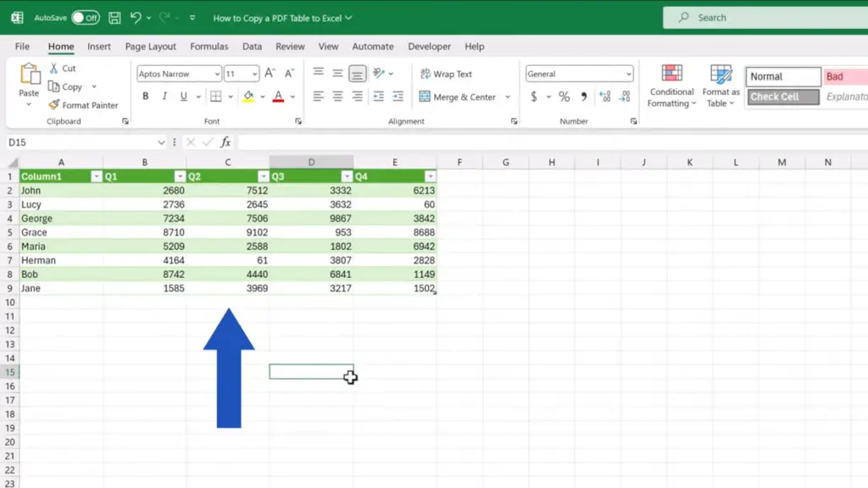Expand Merge & Center options arrow
The width and height of the screenshot is (868, 488).
coord(508,97)
